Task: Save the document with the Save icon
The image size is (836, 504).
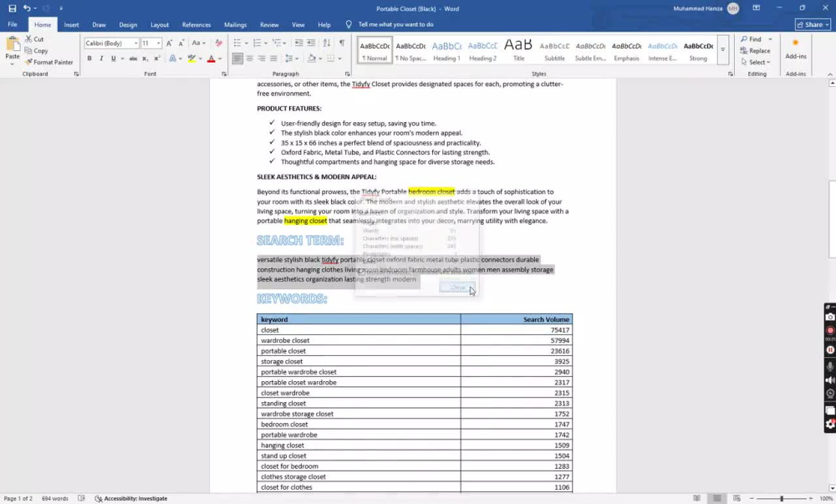Action: [13, 8]
